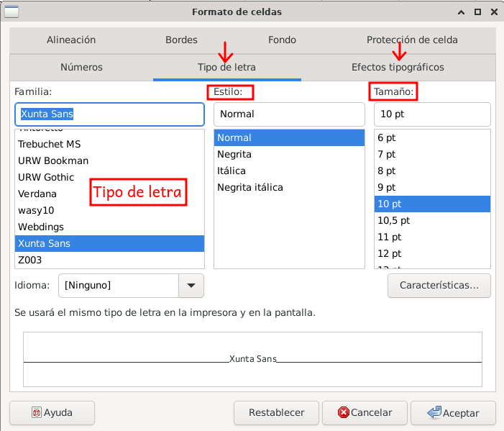Confirm with the Aceptar button
This screenshot has width=504, height=431.
pyautogui.click(x=453, y=413)
